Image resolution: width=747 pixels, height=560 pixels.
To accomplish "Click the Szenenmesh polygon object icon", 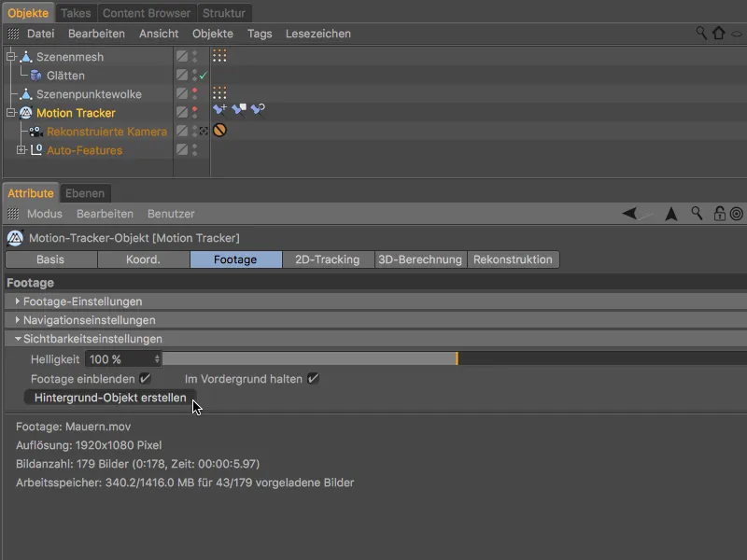I will [x=26, y=57].
